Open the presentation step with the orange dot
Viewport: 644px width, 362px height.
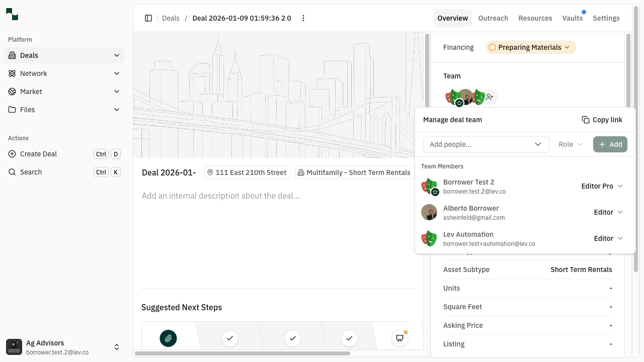point(399,338)
